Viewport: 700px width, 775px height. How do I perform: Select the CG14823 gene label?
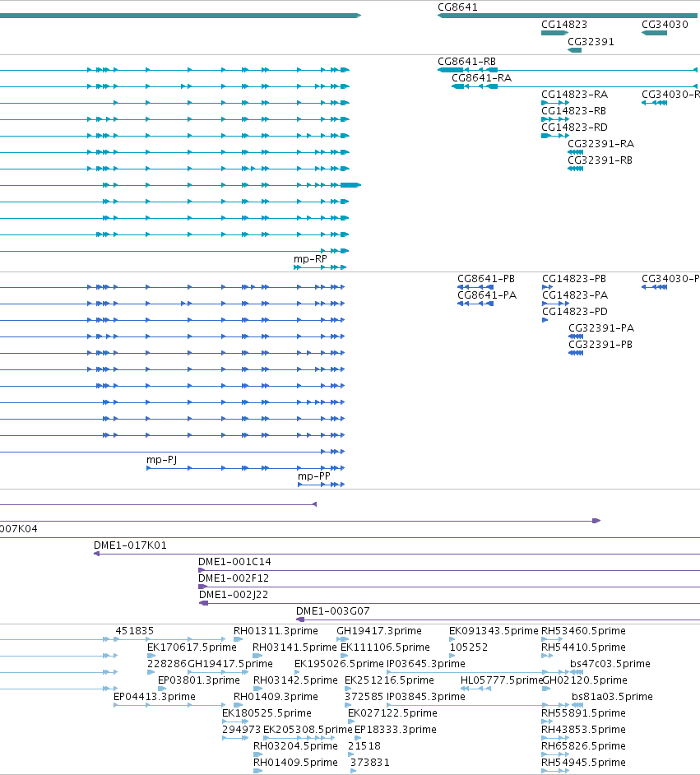tap(564, 25)
